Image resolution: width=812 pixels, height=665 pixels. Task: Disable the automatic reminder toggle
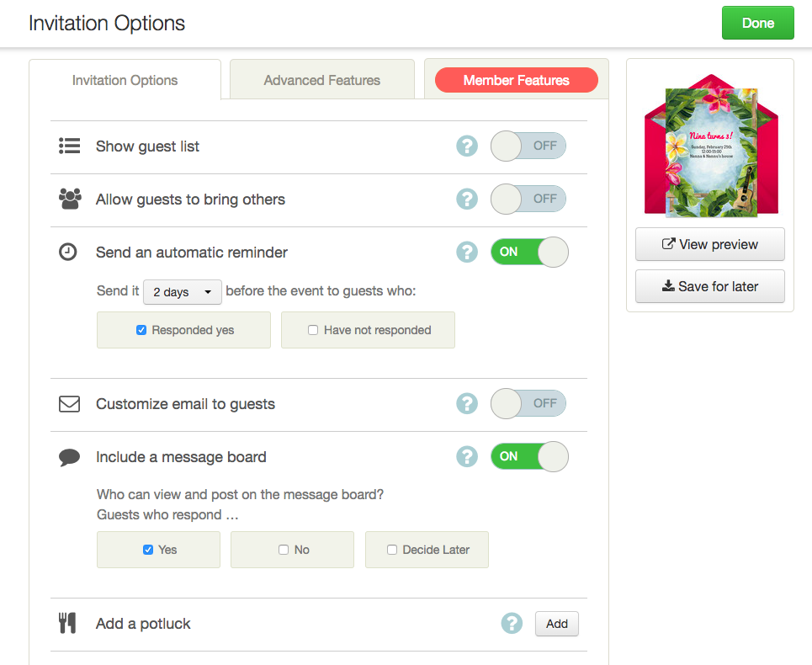pyautogui.click(x=528, y=253)
